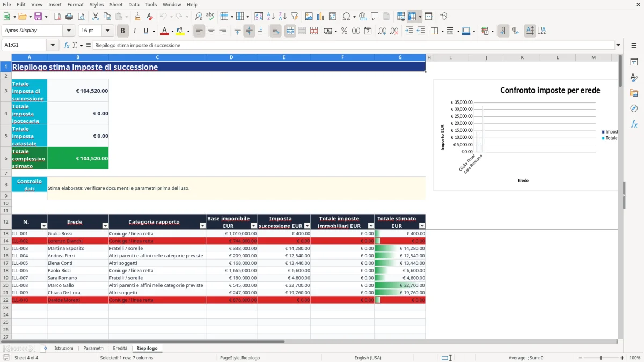Open the Font Color dropdown arrow
The height and width of the screenshot is (362, 644).
(x=173, y=31)
